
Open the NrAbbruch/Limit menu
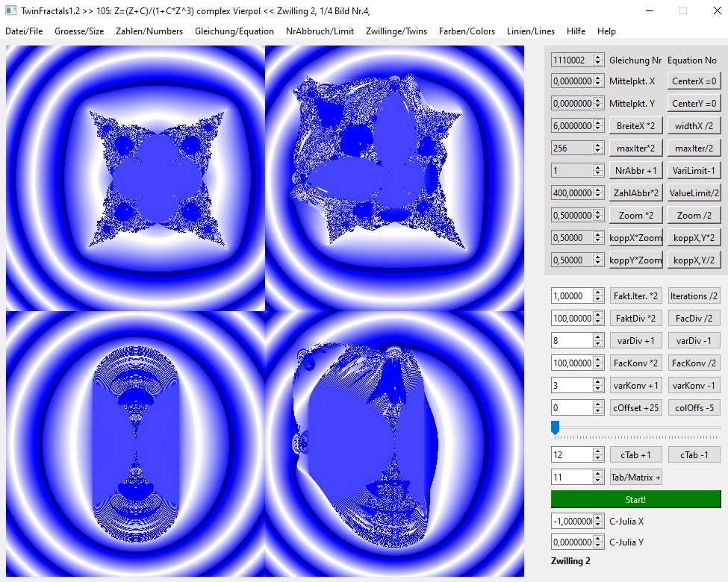[320, 31]
